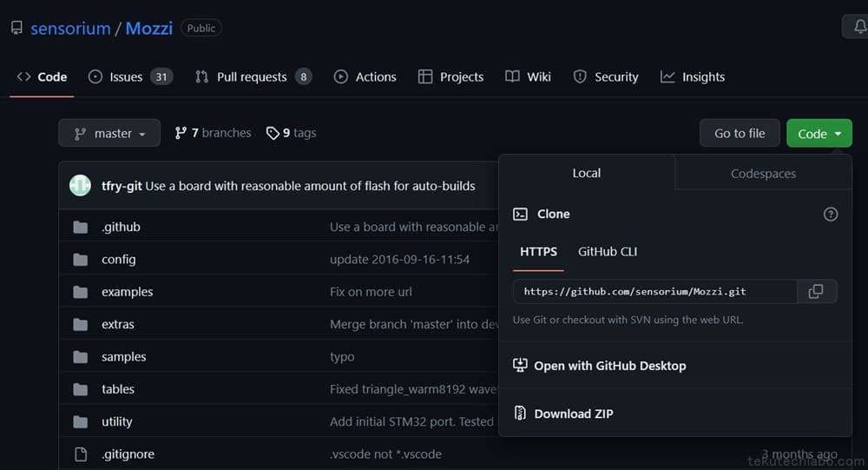Open the Pull requests tab
The width and height of the screenshot is (868, 470).
pyautogui.click(x=253, y=77)
